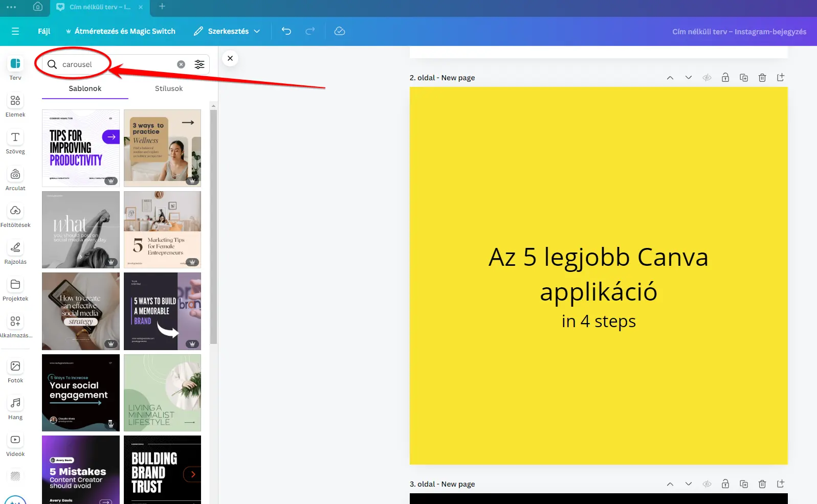This screenshot has height=504, width=817.
Task: Select the 'in 4 steps' text
Action: tap(599, 322)
